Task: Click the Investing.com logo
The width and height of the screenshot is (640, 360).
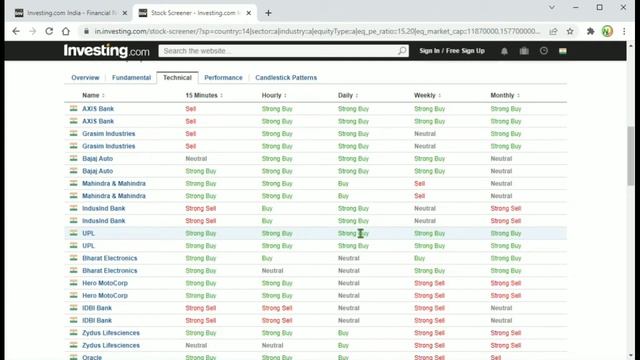Action: [107, 51]
